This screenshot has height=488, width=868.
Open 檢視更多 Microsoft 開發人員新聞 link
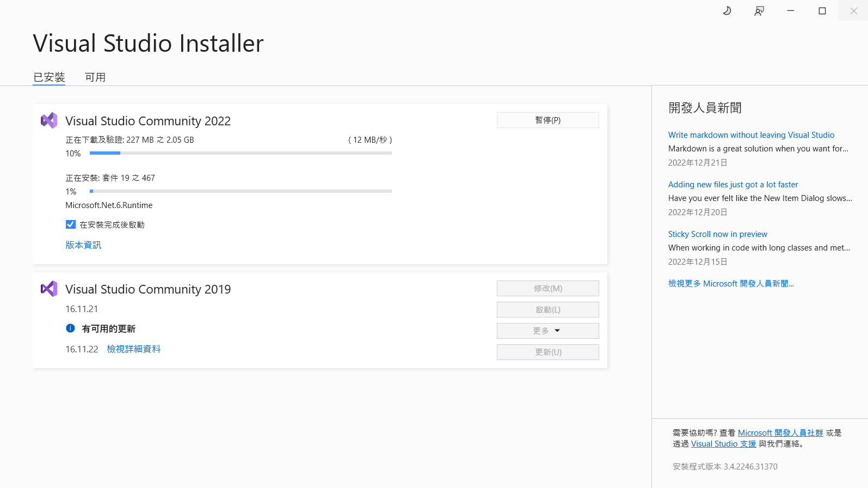(x=731, y=284)
